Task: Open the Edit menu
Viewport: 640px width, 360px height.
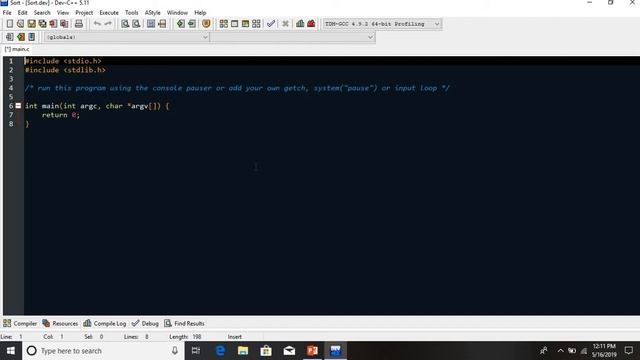Action: (22, 13)
